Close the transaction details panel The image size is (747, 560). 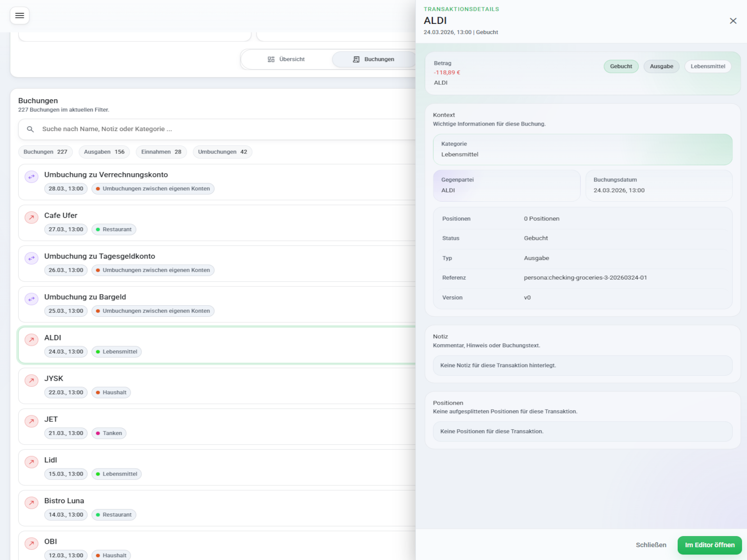pyautogui.click(x=733, y=21)
